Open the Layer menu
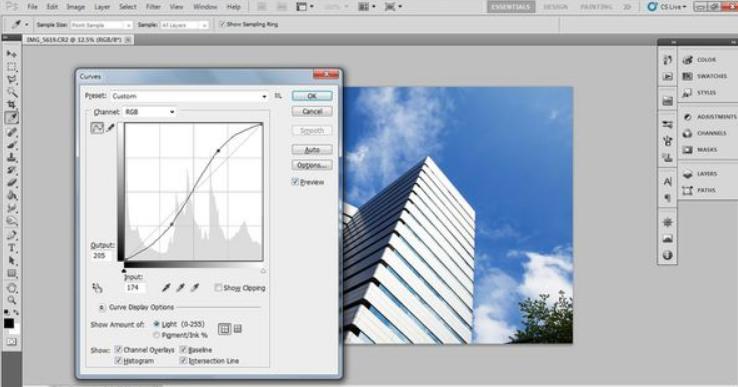The image size is (738, 387). pyautogui.click(x=102, y=7)
